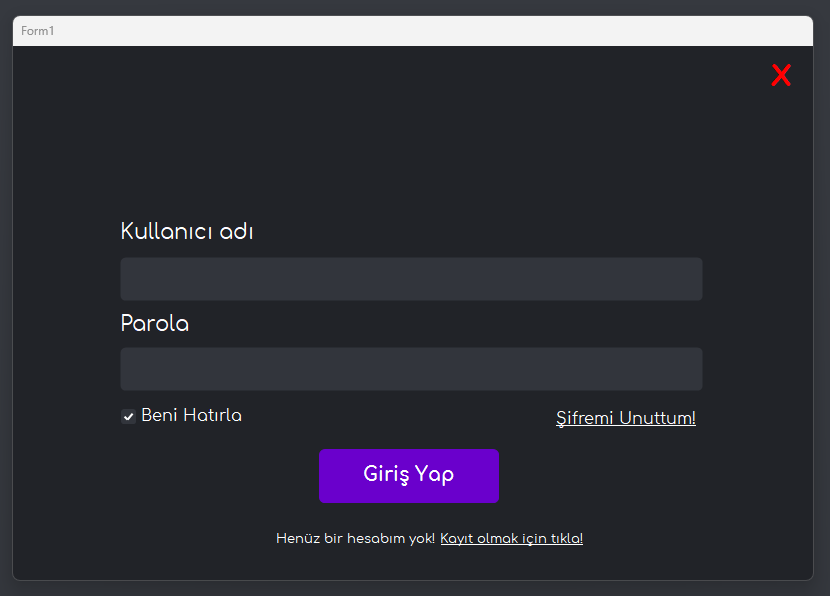Submit the login with Giriş Yap

point(408,475)
